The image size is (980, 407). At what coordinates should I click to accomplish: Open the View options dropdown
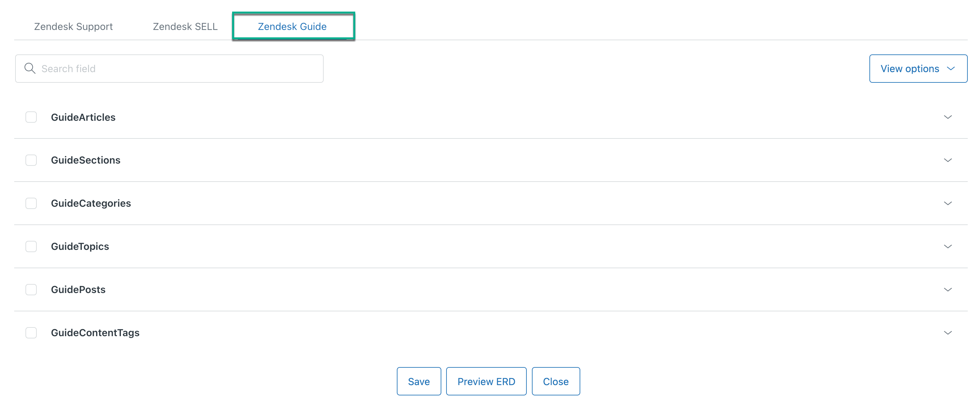(x=918, y=68)
